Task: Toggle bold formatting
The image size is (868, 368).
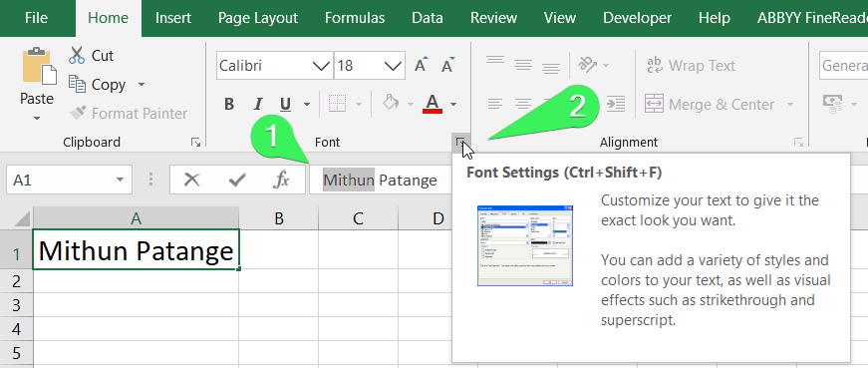Action: (x=229, y=104)
